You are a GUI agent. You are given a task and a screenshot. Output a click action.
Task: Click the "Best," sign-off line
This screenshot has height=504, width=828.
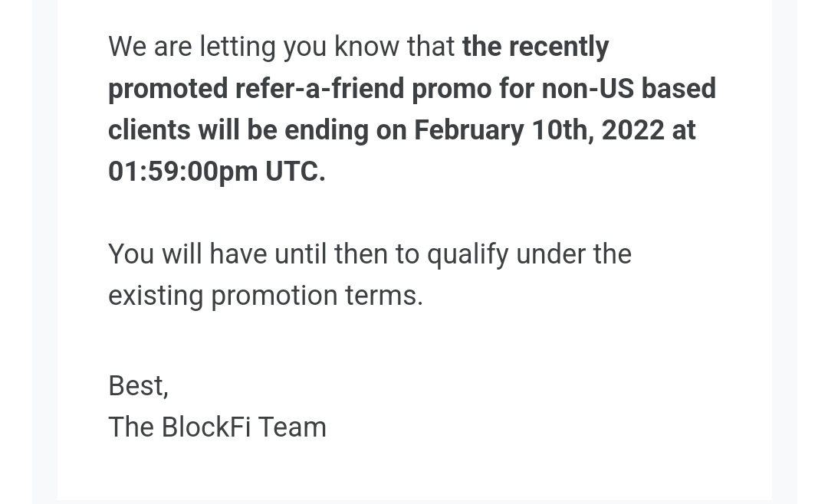[x=138, y=386]
